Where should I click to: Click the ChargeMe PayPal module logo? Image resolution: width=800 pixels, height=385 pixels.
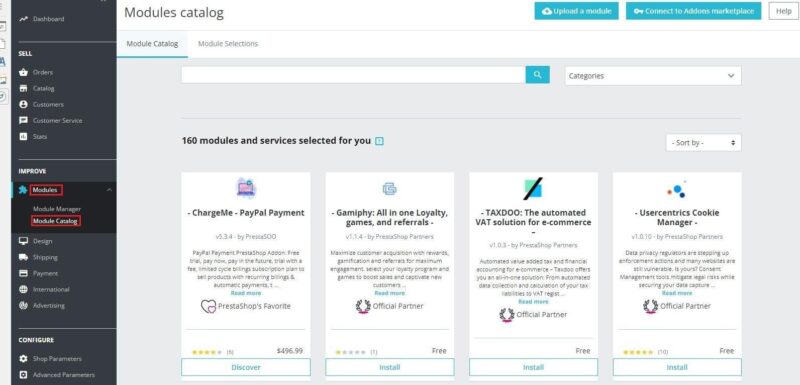(246, 189)
